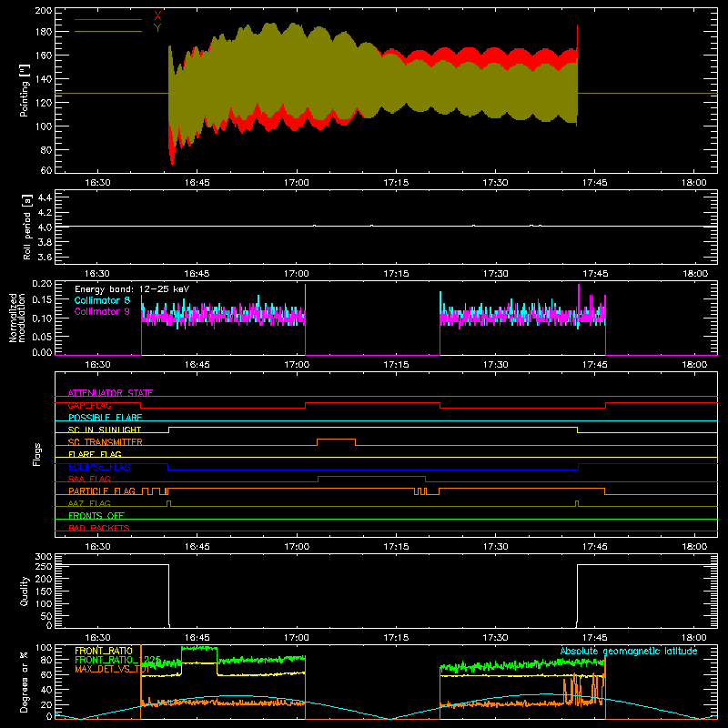Click the 17:15 tick under flags plot

396,547
